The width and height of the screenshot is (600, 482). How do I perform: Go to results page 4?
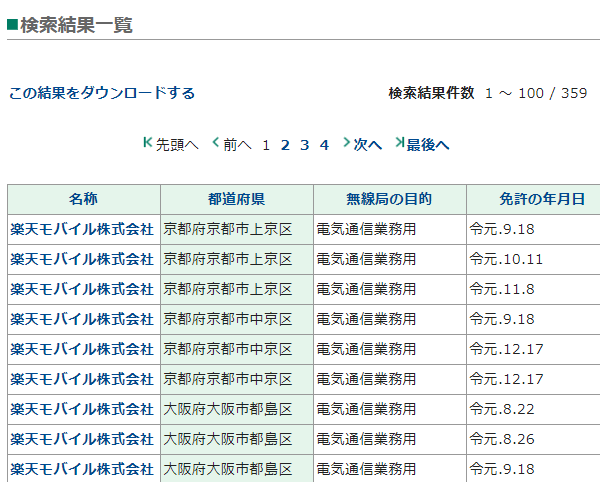point(324,145)
